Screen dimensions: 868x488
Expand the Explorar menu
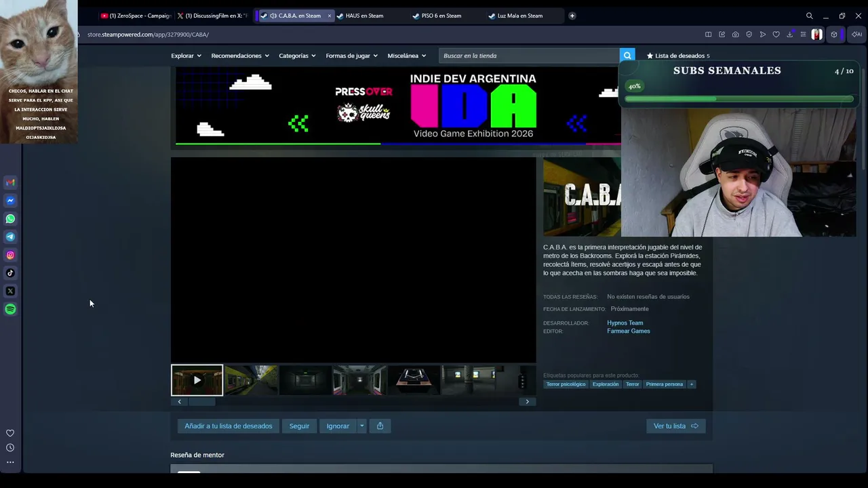point(186,56)
